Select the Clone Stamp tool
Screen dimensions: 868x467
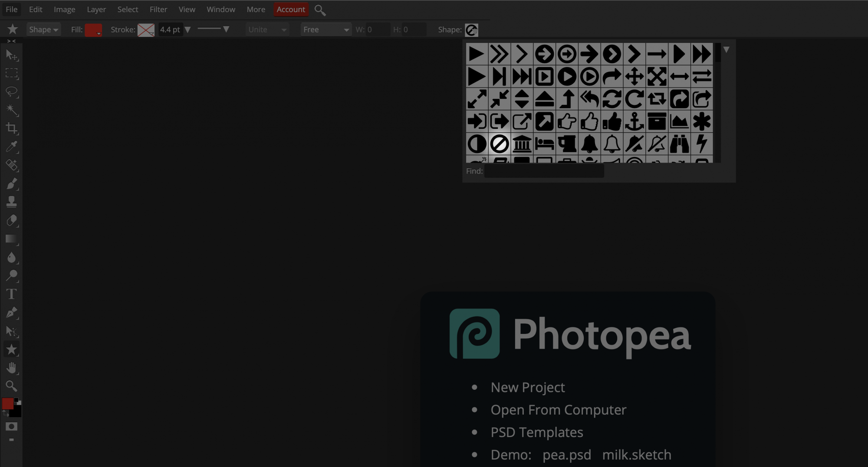tap(12, 202)
